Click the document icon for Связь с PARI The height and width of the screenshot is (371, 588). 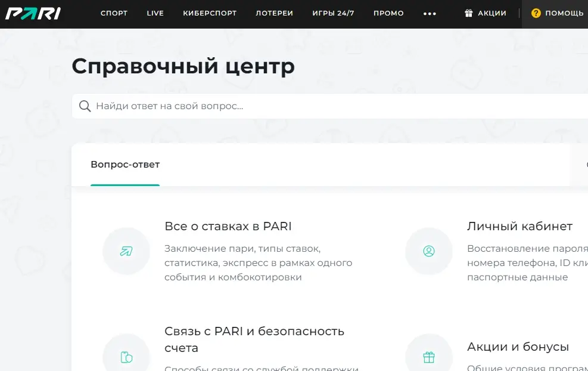click(x=126, y=356)
